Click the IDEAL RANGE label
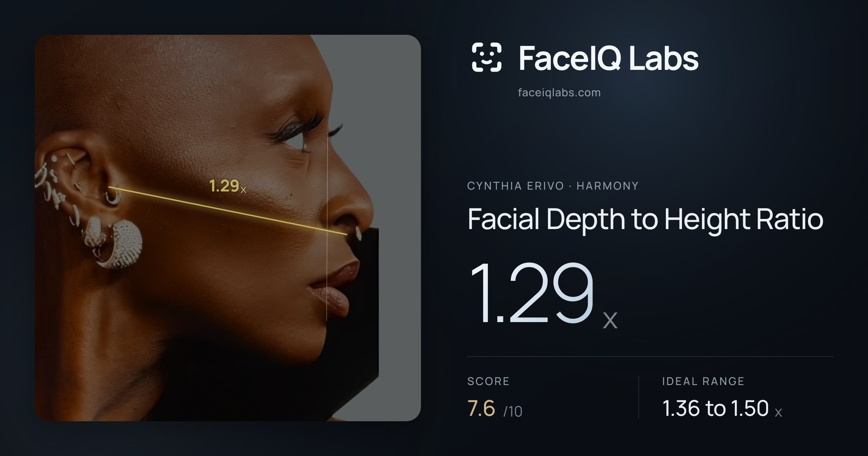868x456 pixels. pyautogui.click(x=703, y=381)
